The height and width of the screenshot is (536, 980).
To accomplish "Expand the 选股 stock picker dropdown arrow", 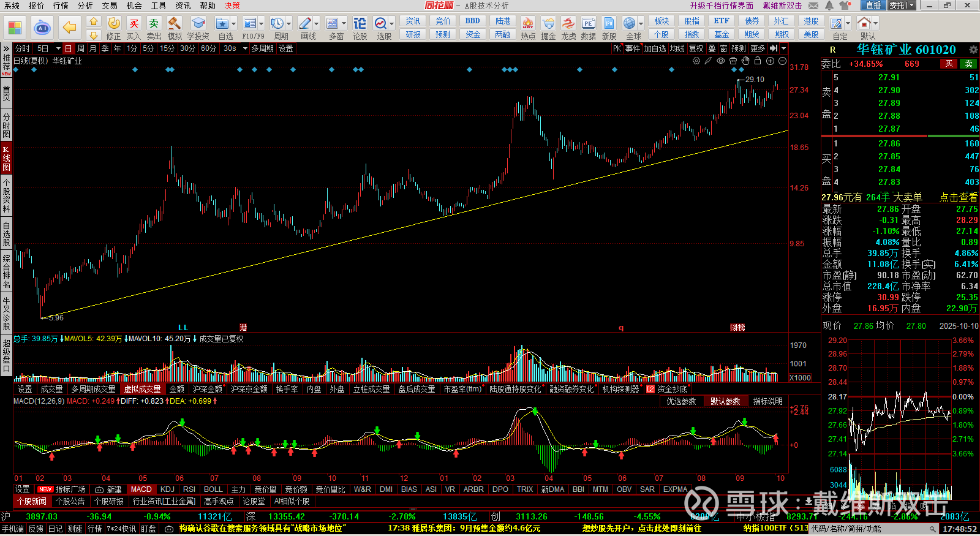I will [x=392, y=24].
